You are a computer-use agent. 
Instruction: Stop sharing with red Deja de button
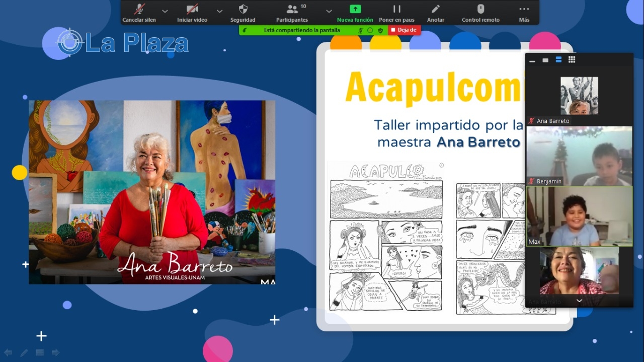pos(404,30)
